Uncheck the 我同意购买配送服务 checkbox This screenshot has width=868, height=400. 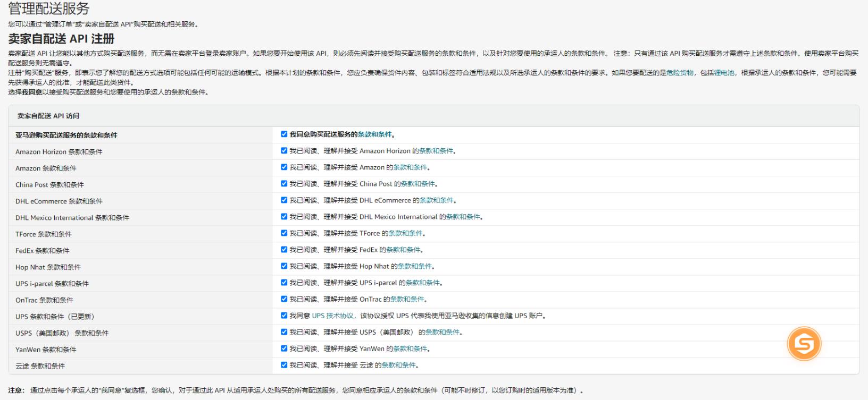tap(284, 134)
